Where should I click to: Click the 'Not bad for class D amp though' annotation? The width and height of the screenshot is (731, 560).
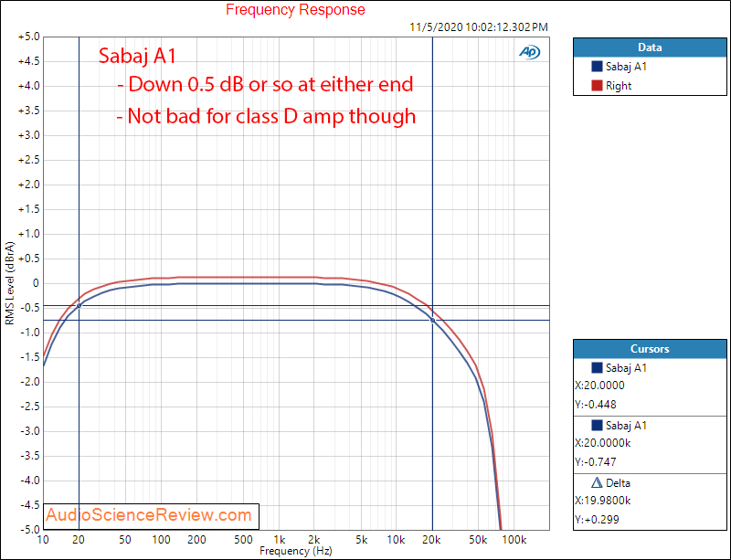pyautogui.click(x=266, y=116)
